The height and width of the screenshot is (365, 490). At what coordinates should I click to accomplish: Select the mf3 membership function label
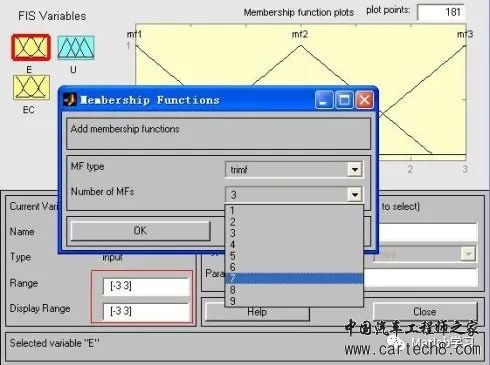465,34
